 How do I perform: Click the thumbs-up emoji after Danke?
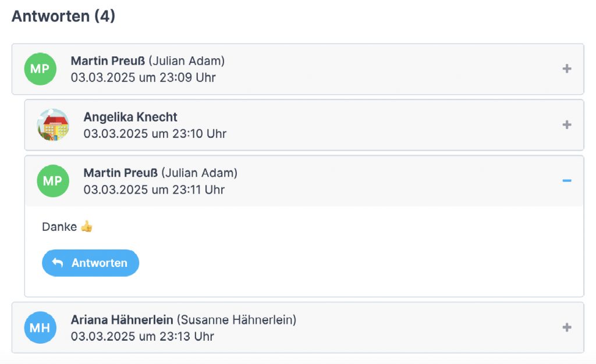click(87, 227)
